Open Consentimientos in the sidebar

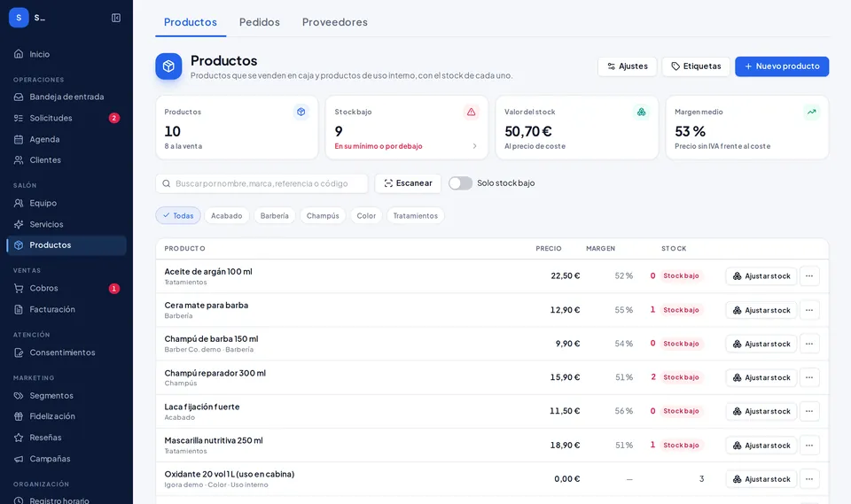[x=66, y=353]
